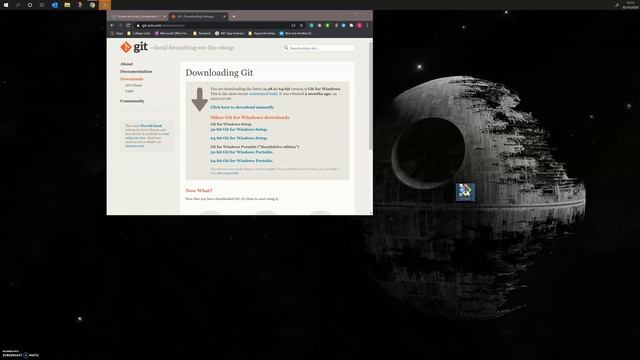The width and height of the screenshot is (640, 360).
Task: Download 32-bit Git for Windows Portable
Action: click(242, 152)
